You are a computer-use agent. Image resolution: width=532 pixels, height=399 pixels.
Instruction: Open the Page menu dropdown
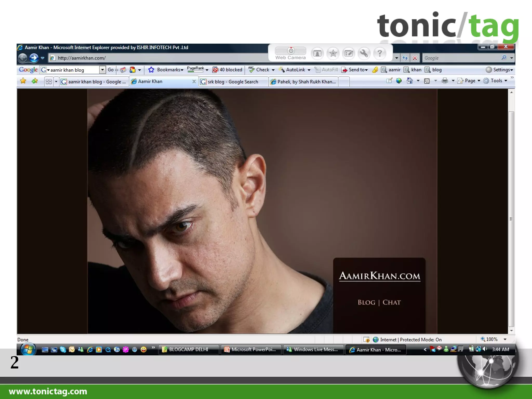(x=470, y=81)
